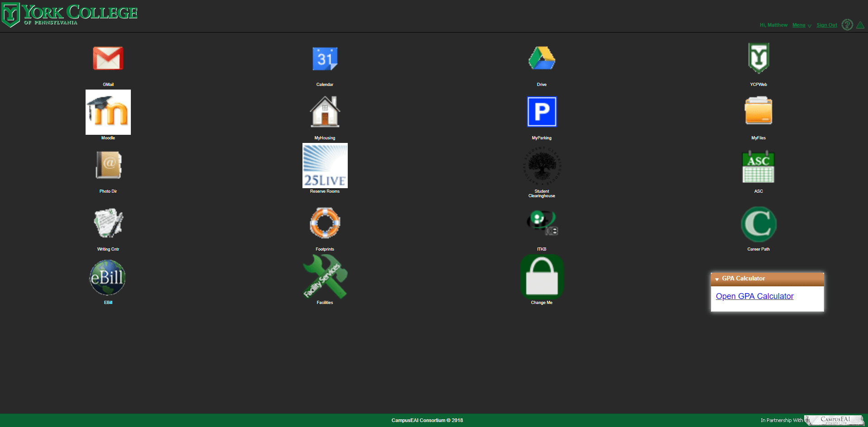This screenshot has height=427, width=868.
Task: Click the Sign Out link
Action: [827, 25]
